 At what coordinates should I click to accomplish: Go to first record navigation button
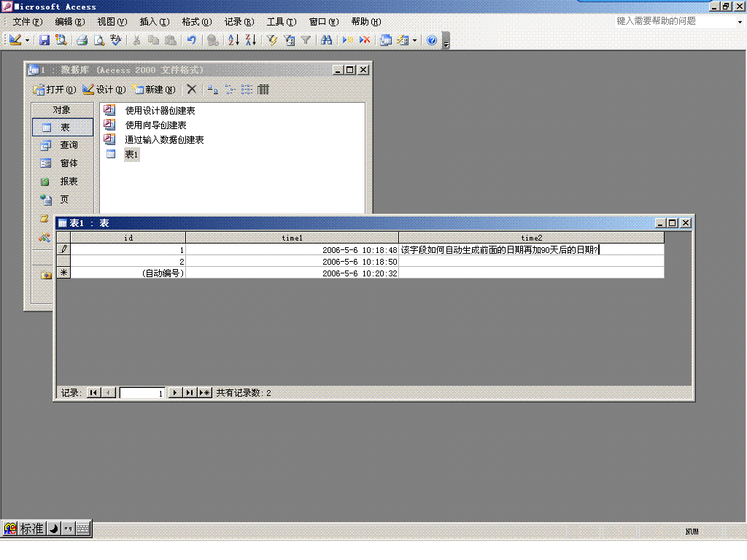pyautogui.click(x=94, y=393)
